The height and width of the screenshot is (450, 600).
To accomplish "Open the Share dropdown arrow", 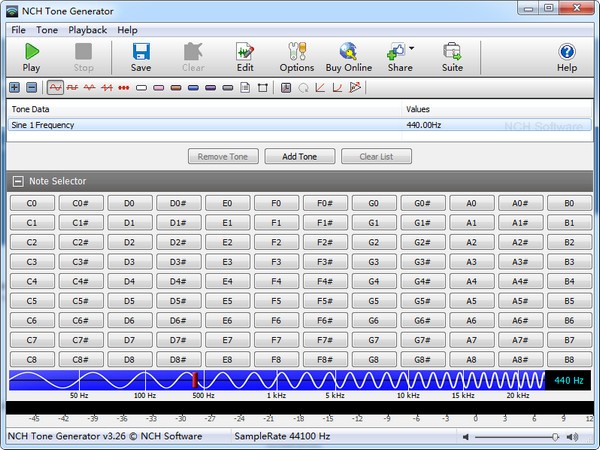I will coord(412,47).
